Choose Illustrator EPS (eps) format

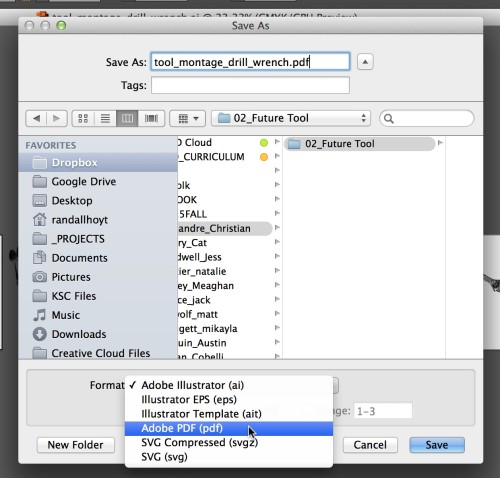point(229,400)
